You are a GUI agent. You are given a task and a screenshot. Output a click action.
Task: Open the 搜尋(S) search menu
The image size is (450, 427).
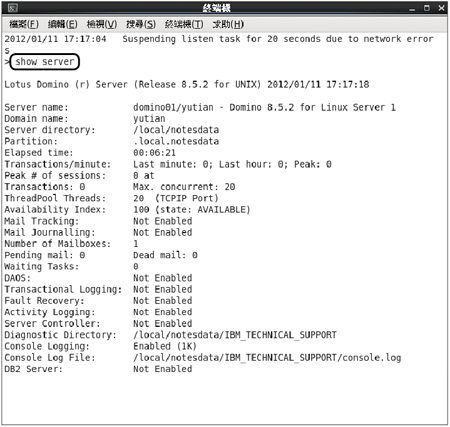tap(141, 24)
